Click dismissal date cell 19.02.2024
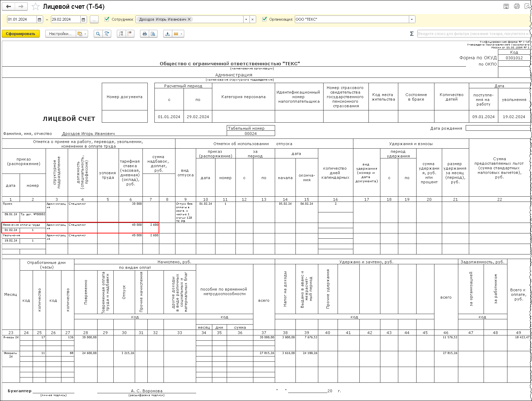 tap(514, 117)
